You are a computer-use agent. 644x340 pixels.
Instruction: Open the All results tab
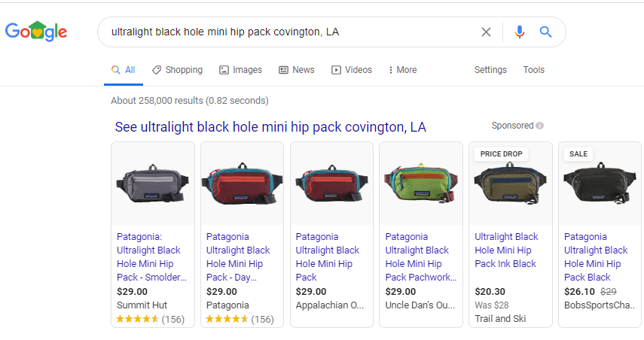coord(124,70)
